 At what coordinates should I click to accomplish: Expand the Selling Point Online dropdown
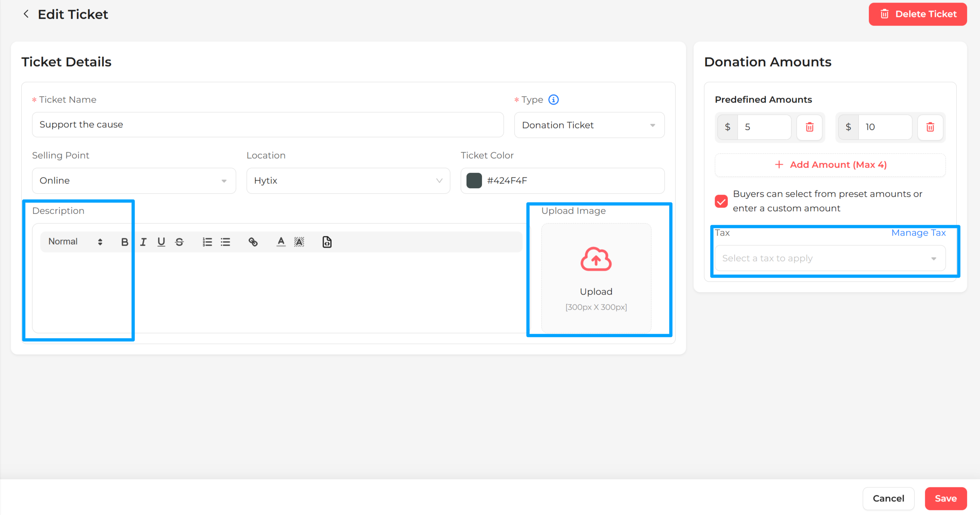pyautogui.click(x=134, y=181)
